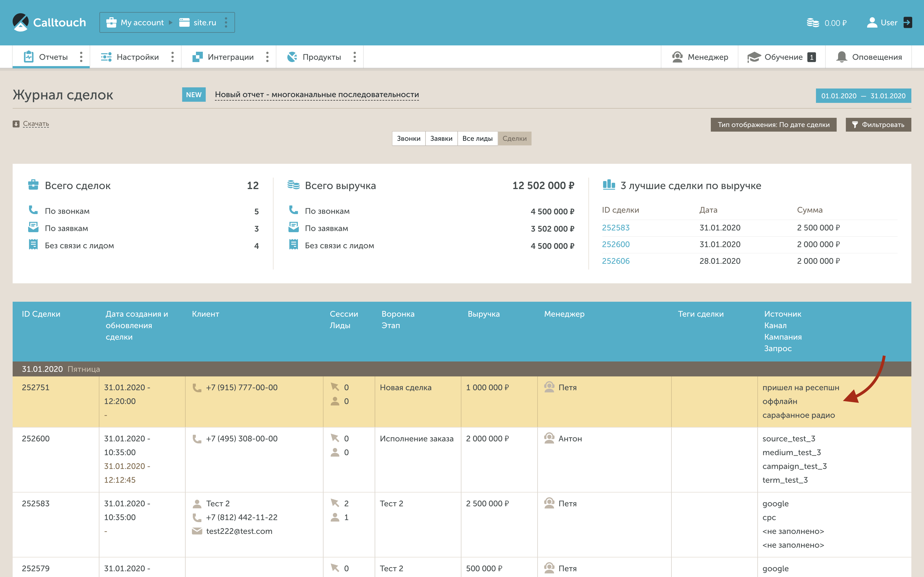
Task: Click phone number +7 (915) 777-00-00
Action: click(242, 388)
